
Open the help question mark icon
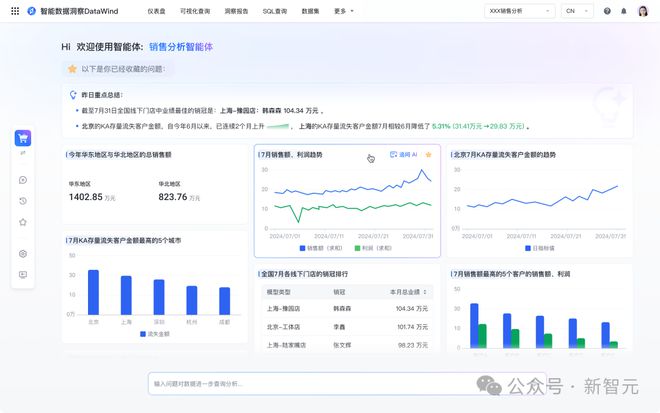607,11
